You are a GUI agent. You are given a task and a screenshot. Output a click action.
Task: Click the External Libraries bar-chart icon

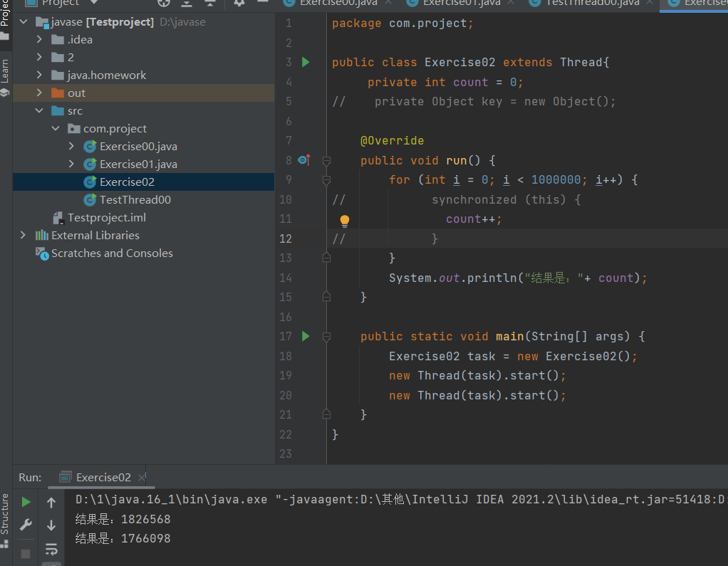point(42,235)
